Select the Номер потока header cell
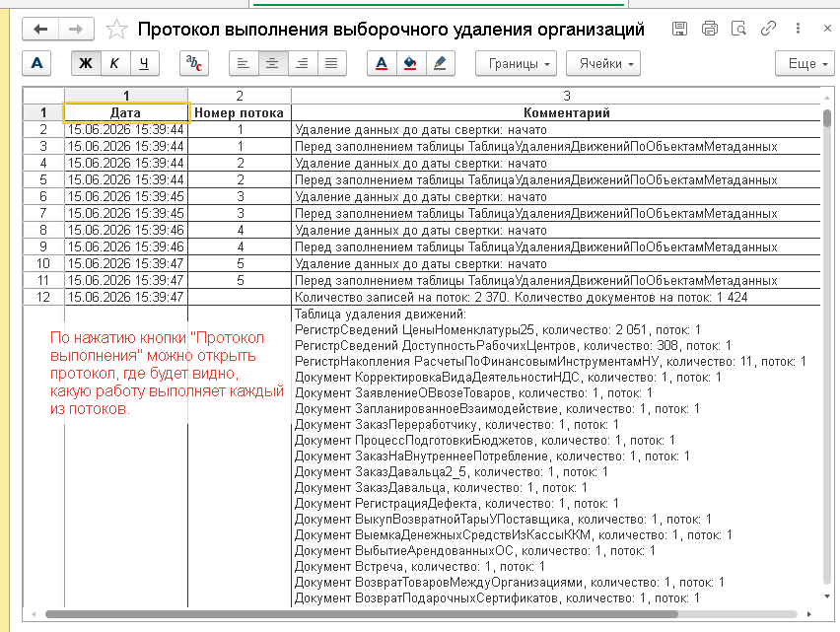This screenshot has height=632, width=840. pos(239,112)
